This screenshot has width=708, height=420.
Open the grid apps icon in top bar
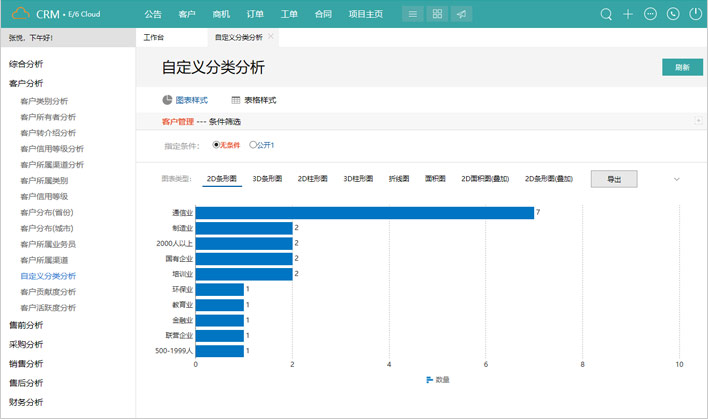(x=437, y=15)
